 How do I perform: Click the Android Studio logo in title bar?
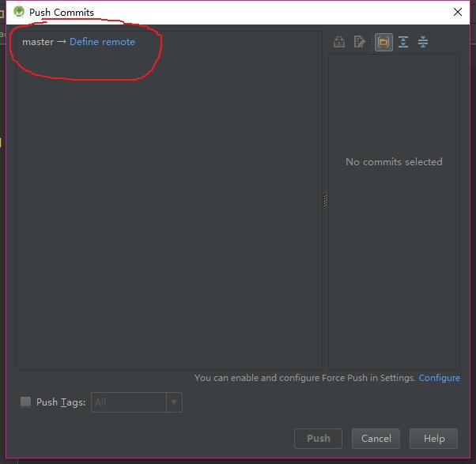point(19,12)
